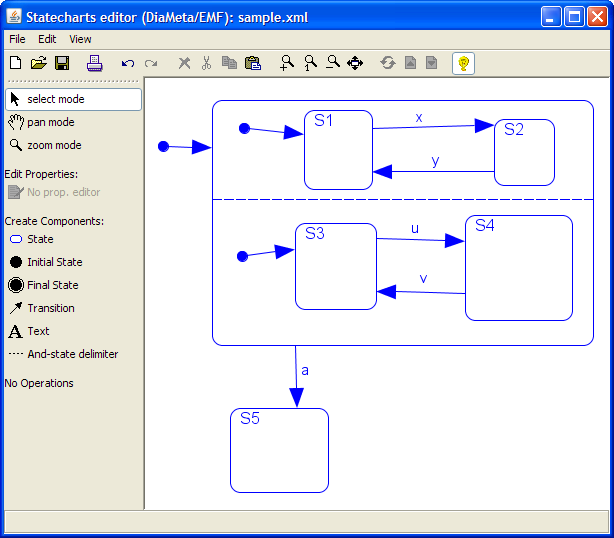Choose Final State component
Viewport: 614px width, 538px height.
coord(52,285)
